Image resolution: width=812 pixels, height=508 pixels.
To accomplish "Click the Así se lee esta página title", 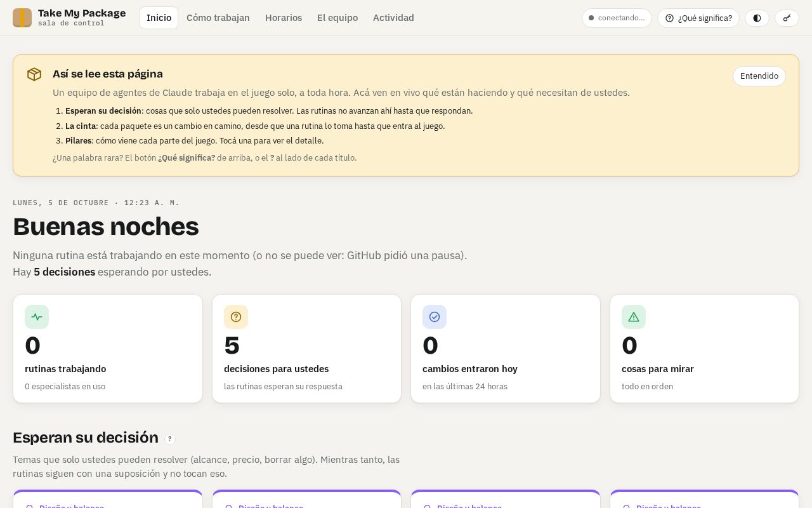I will pyautogui.click(x=108, y=74).
